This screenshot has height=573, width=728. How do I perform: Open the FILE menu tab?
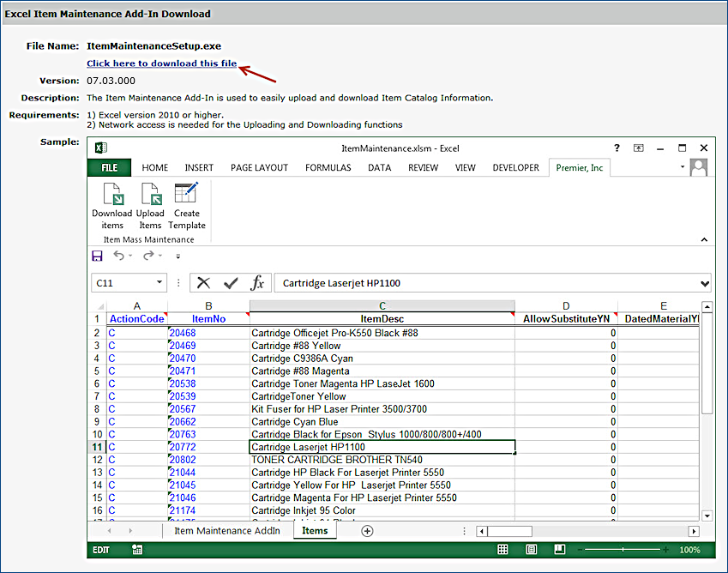click(x=110, y=168)
